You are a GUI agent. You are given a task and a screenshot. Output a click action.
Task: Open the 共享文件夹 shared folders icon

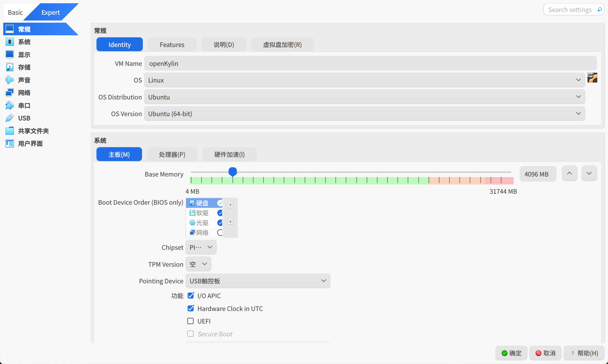tap(10, 131)
